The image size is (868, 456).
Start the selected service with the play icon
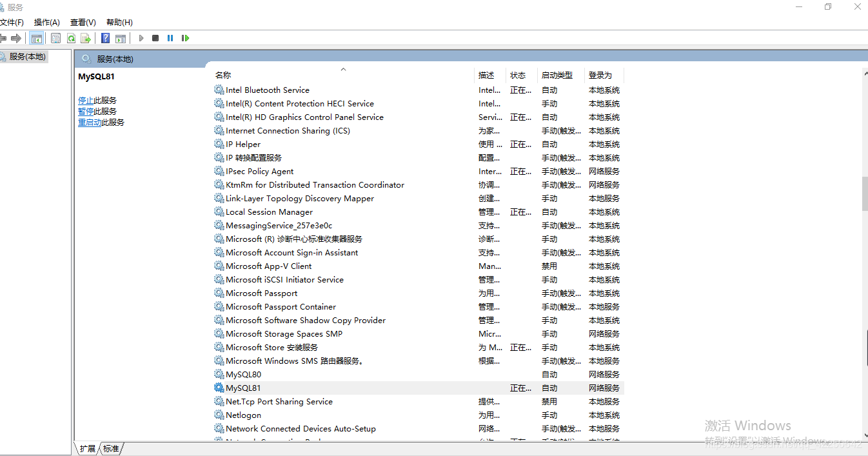(x=141, y=38)
